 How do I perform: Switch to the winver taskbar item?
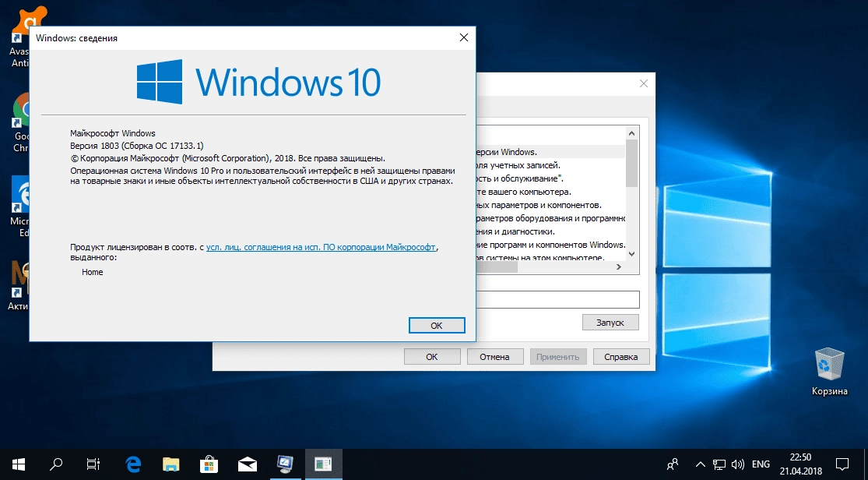coord(323,464)
